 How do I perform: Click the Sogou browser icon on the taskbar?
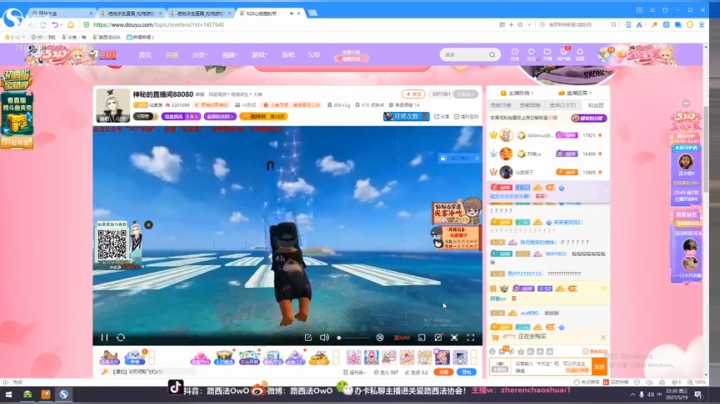pos(64,394)
